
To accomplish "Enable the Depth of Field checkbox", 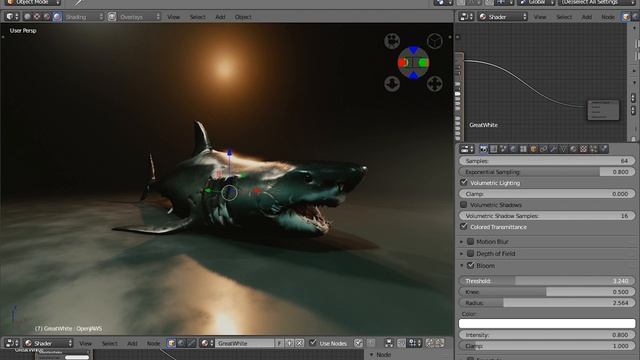I will pyautogui.click(x=470, y=253).
